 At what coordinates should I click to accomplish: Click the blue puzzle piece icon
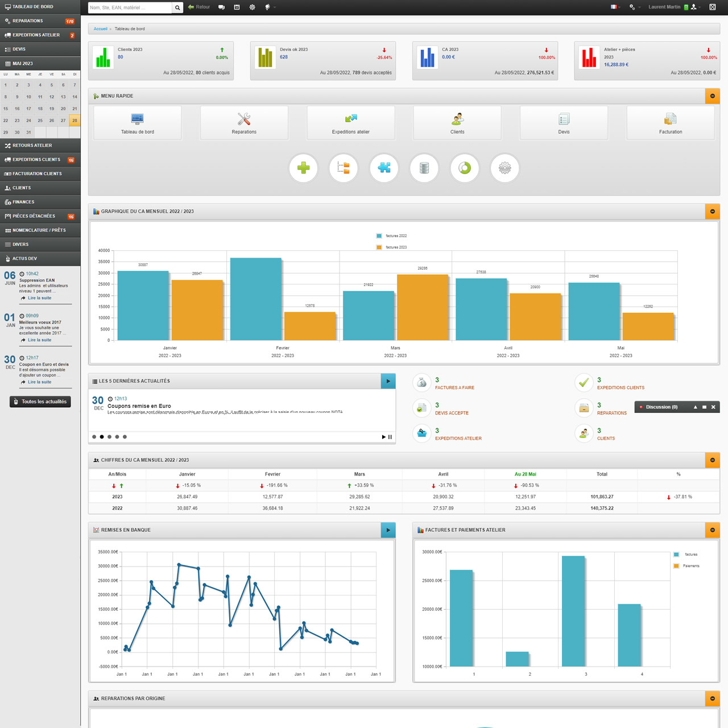click(x=384, y=168)
